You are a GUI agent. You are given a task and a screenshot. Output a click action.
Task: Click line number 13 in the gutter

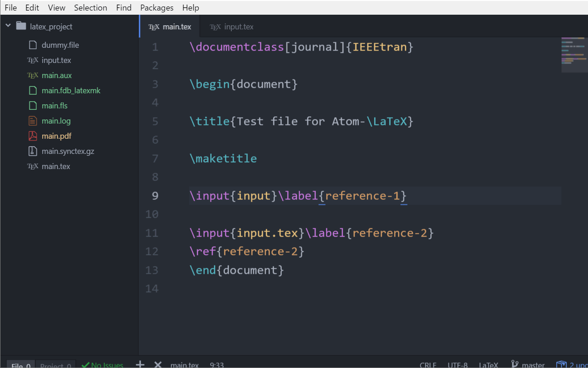click(151, 270)
